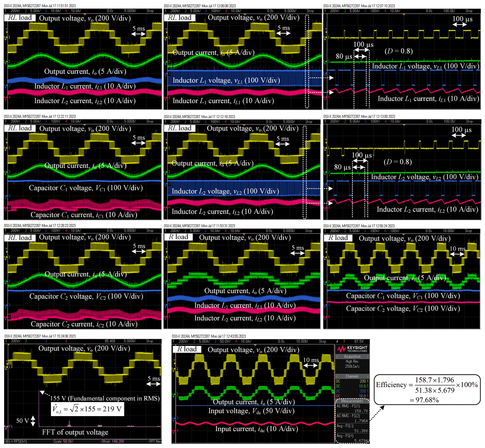Expand the Acquisition panel header
Viewport: 485px width, 448px height.
[x=352, y=357]
